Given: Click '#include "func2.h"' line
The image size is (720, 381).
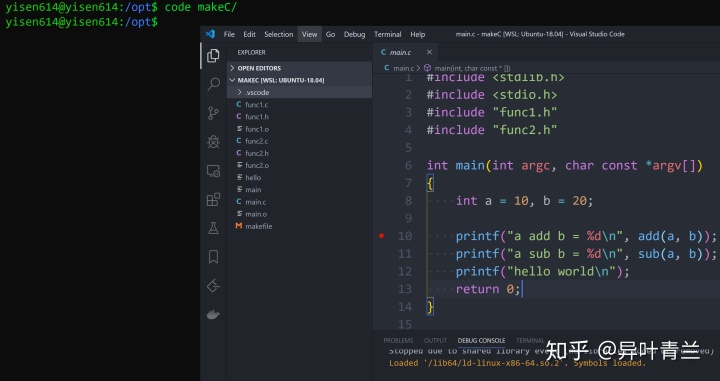Looking at the screenshot, I should 492,130.
